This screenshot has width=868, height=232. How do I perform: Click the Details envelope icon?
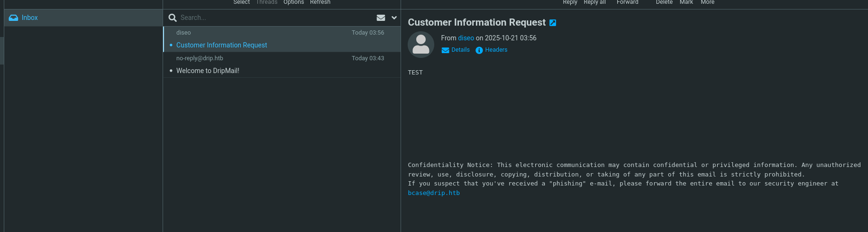pos(445,50)
